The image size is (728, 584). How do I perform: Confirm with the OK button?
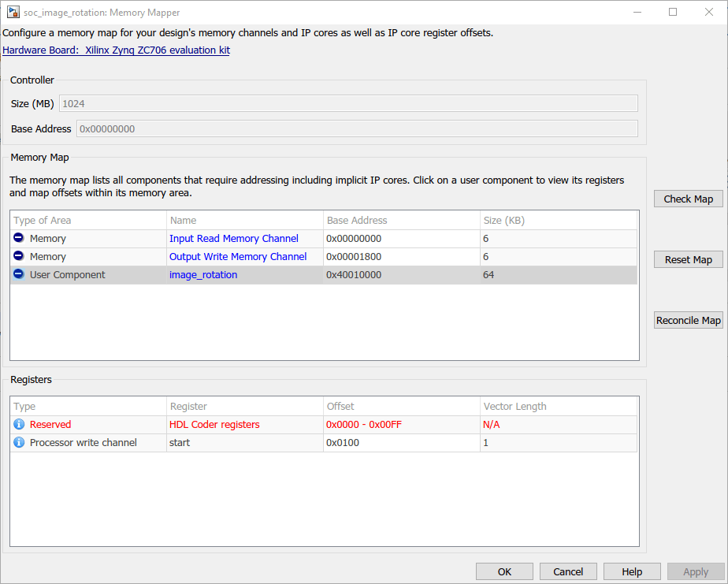[x=504, y=572]
